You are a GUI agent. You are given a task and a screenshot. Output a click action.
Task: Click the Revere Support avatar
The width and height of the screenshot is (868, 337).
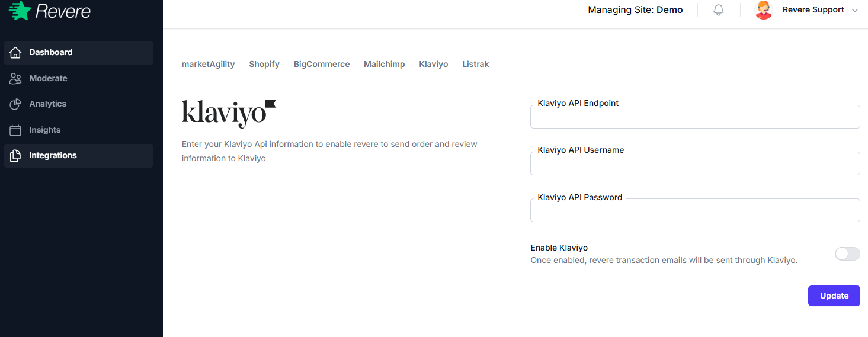click(764, 10)
